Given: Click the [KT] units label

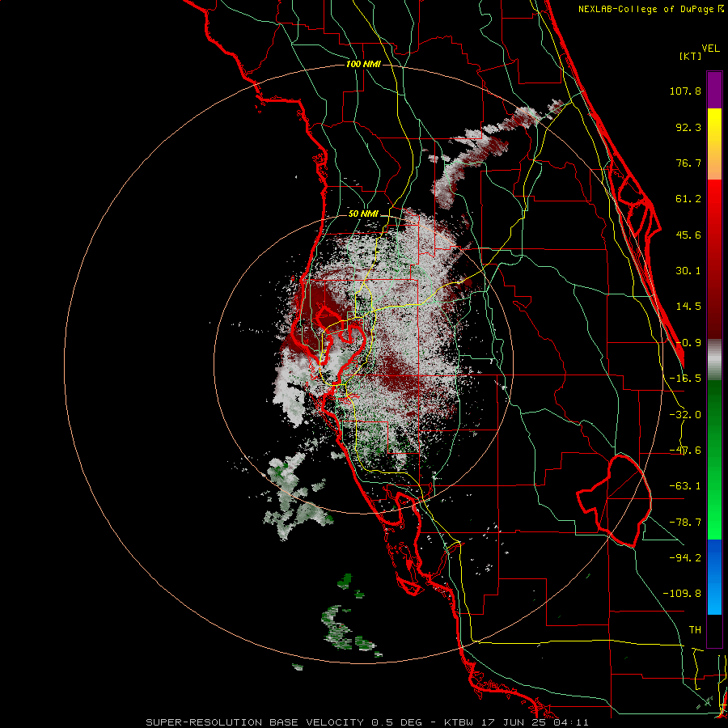Looking at the screenshot, I should [x=691, y=56].
